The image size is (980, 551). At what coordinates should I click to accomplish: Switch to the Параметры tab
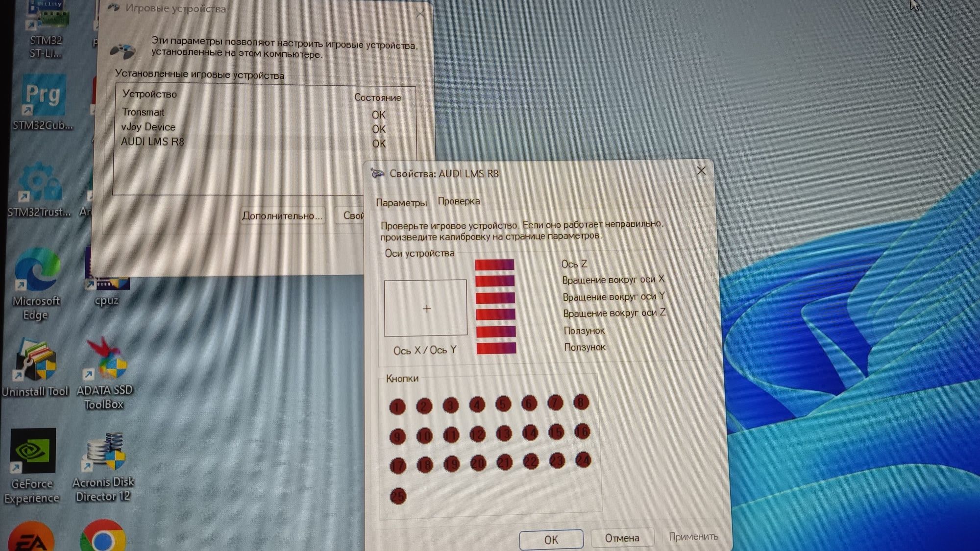coord(401,203)
